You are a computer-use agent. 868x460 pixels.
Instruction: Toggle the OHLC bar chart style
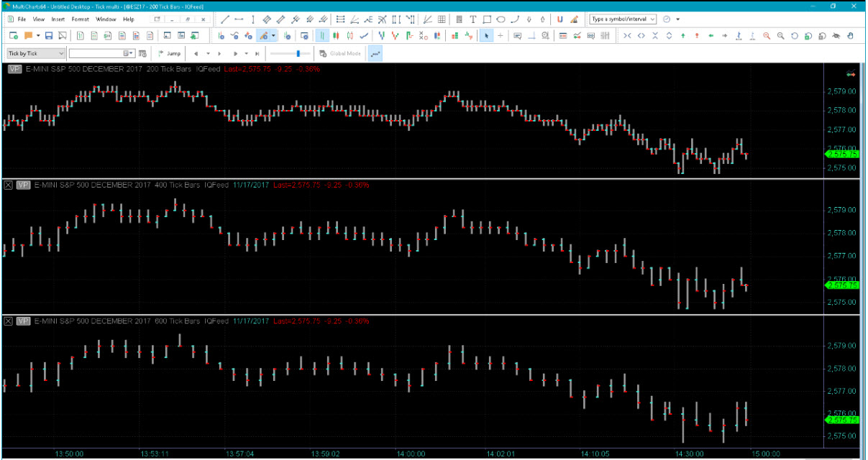point(321,35)
